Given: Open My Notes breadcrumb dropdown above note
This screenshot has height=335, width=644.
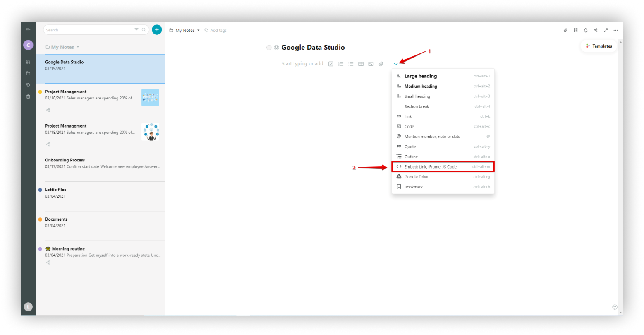Looking at the screenshot, I should (x=184, y=30).
